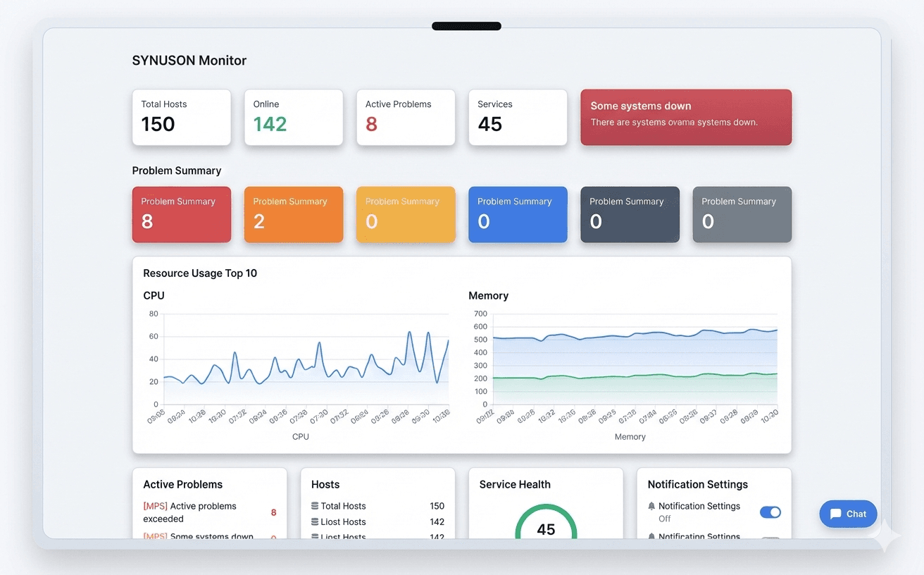Select the blue Problem Summary card
This screenshot has height=575, width=924.
coord(518,214)
